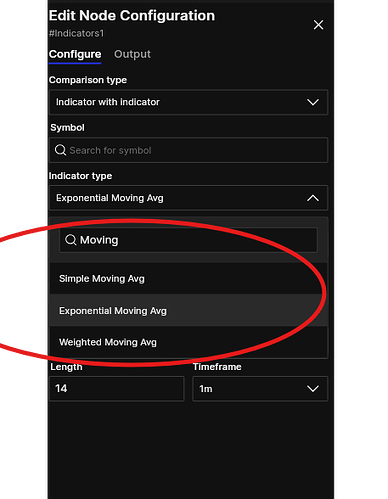This screenshot has width=388, height=499.
Task: Click the indicator search box containing Moving
Action: [x=189, y=240]
